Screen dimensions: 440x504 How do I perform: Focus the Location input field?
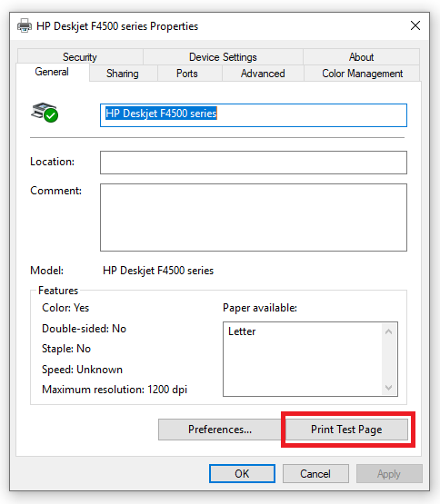tap(254, 163)
